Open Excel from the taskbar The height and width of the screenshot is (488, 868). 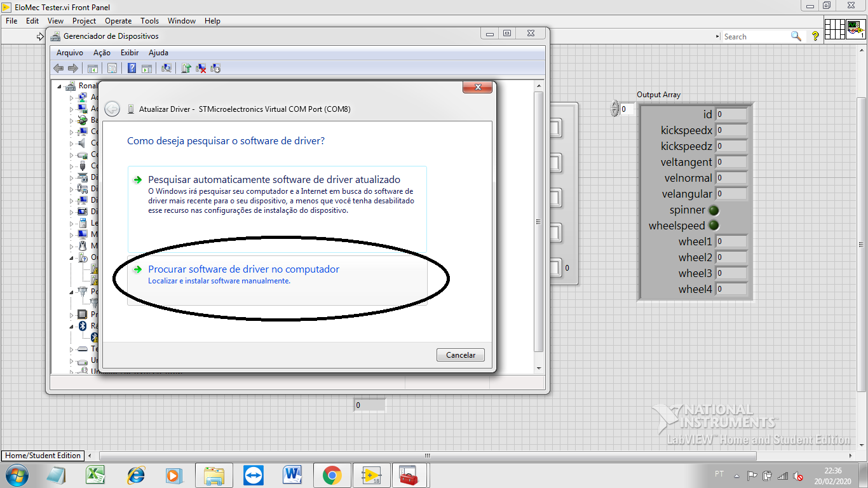pyautogui.click(x=95, y=475)
